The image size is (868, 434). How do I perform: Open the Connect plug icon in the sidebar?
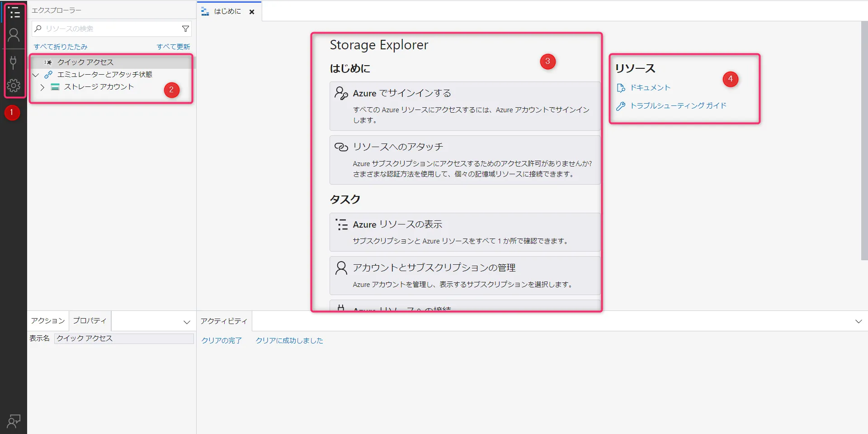coord(14,62)
